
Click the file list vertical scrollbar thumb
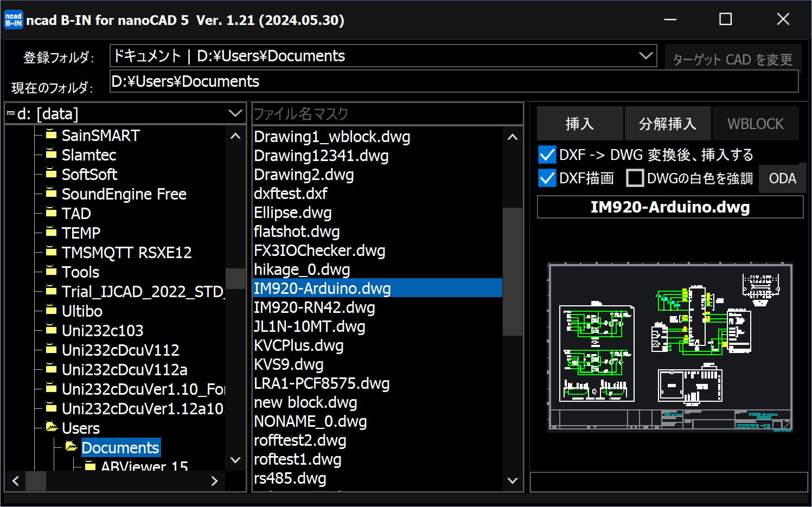513,272
